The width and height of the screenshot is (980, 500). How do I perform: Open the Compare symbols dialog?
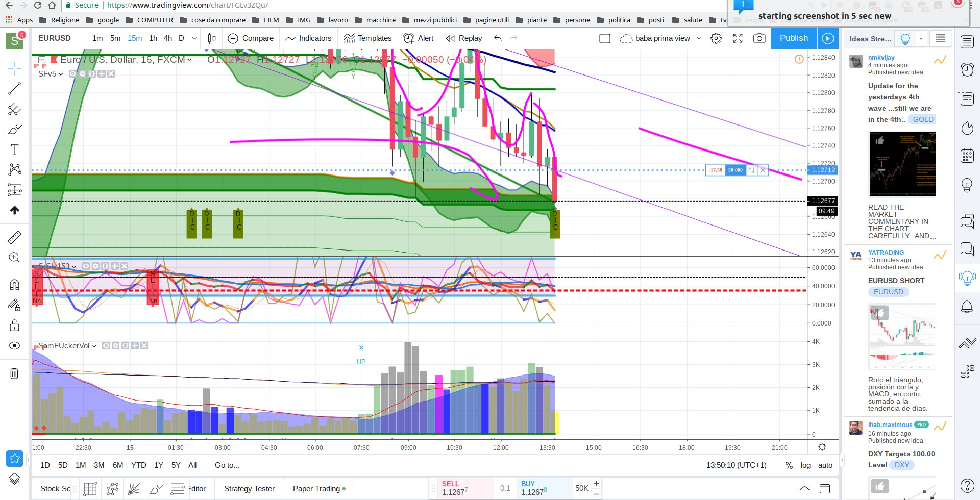click(x=251, y=38)
